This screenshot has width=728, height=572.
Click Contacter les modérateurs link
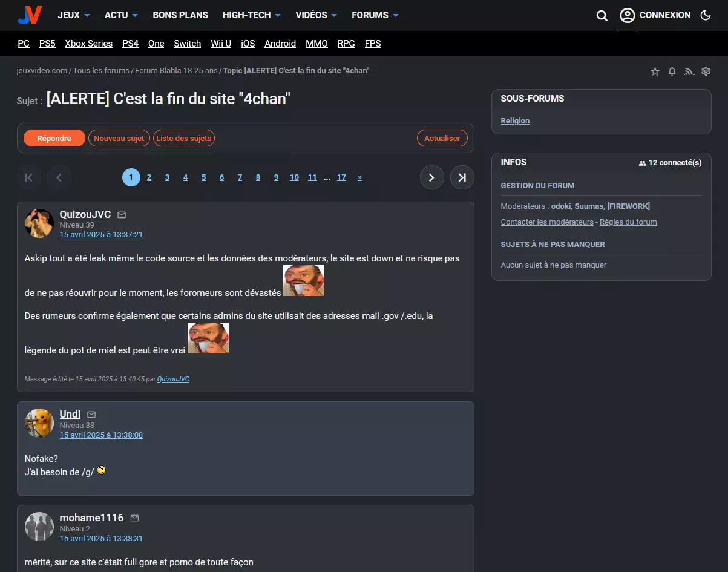(547, 222)
